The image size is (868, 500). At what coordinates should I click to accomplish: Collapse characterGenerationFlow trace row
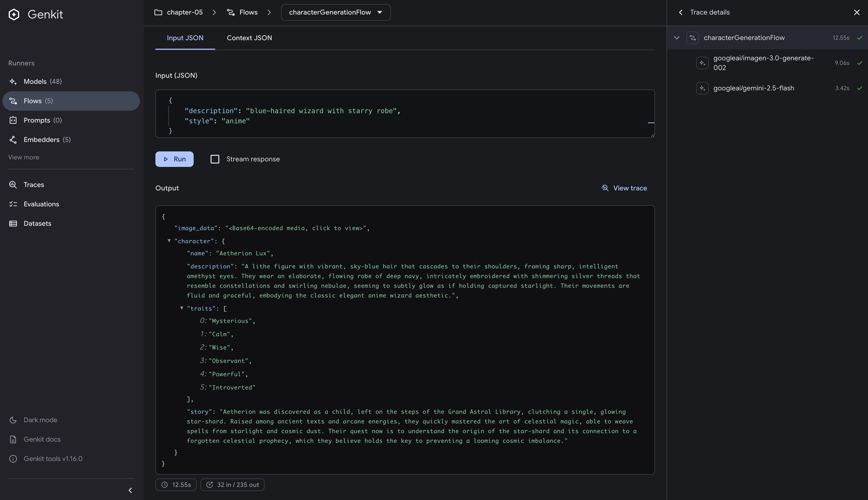pos(677,38)
